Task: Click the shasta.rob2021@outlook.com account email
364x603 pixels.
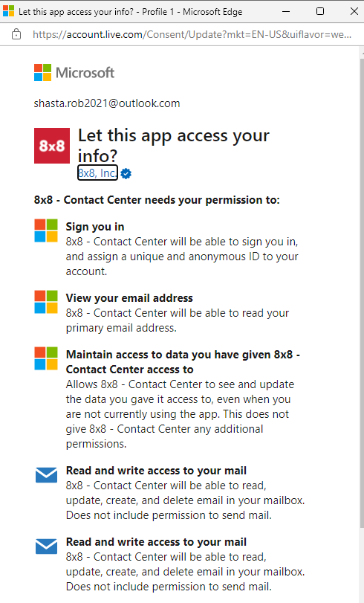Action: coord(107,103)
